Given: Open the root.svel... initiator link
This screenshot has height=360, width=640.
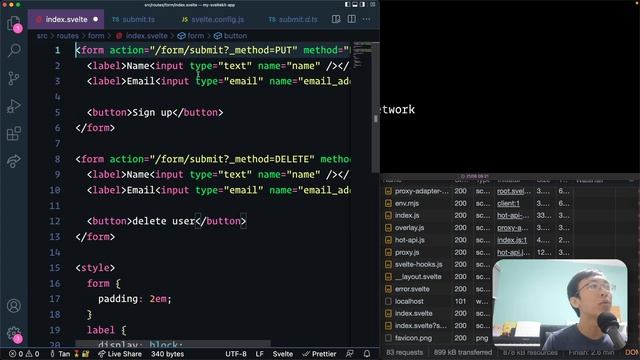Looking at the screenshot, I should 513,191.
